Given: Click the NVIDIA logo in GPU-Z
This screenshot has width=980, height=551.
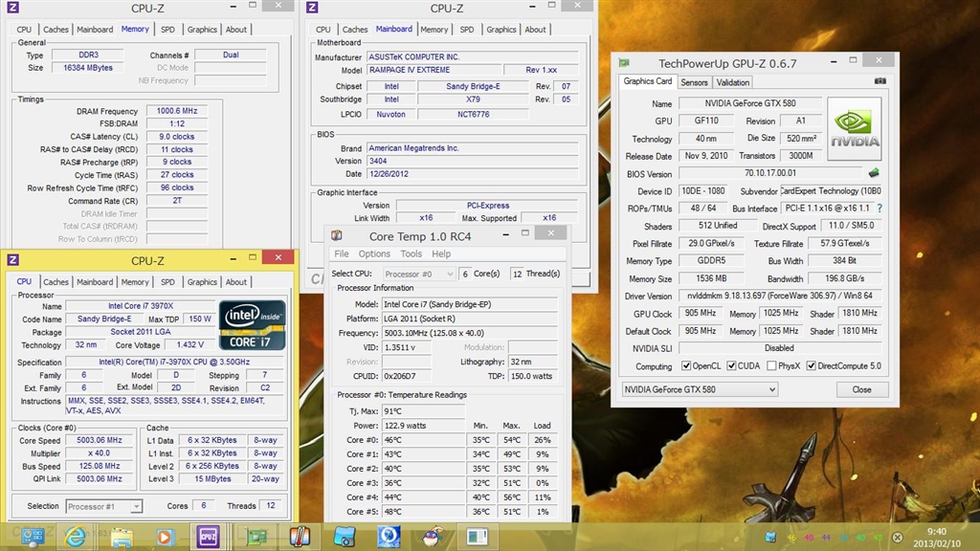Looking at the screenshot, I should pyautogui.click(x=855, y=129).
